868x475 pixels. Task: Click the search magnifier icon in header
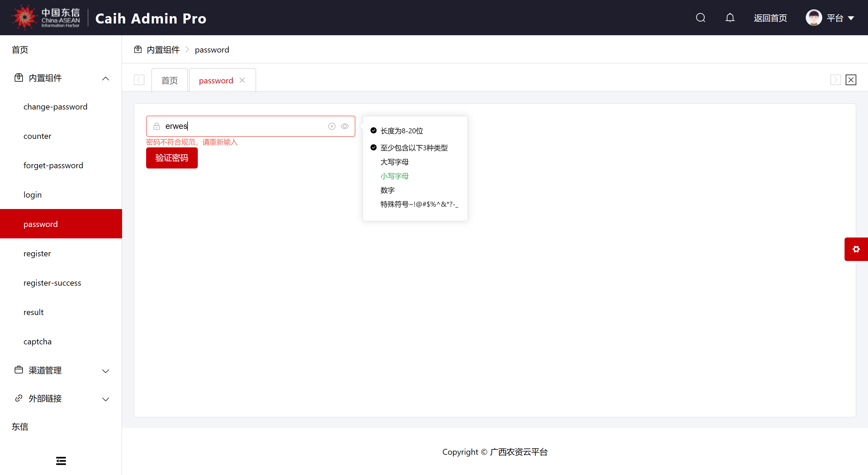[700, 18]
